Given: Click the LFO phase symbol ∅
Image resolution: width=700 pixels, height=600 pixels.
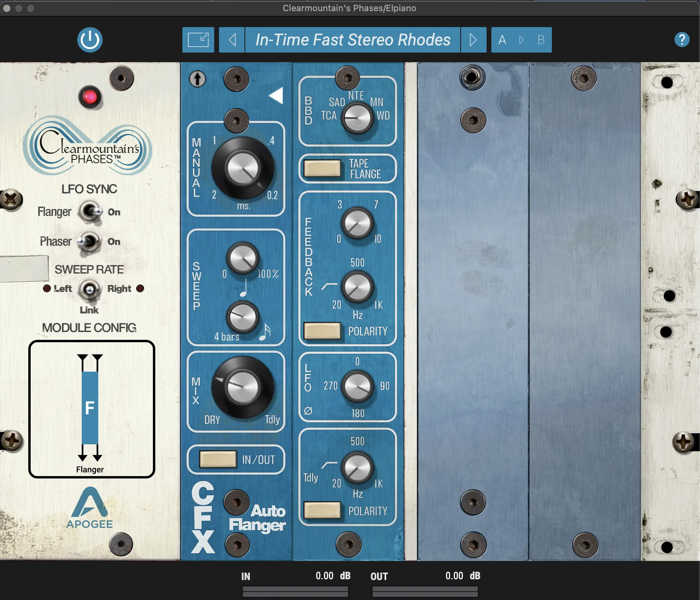Looking at the screenshot, I should point(308,411).
